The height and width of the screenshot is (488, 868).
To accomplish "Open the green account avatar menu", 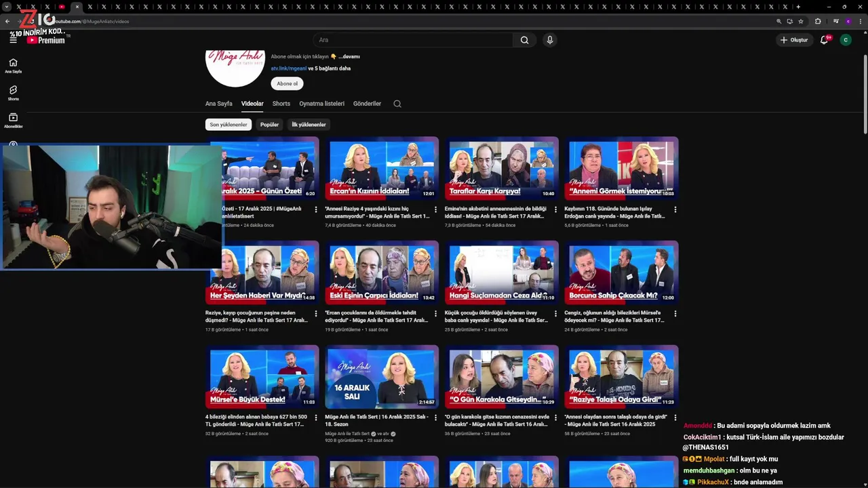I will pos(845,40).
